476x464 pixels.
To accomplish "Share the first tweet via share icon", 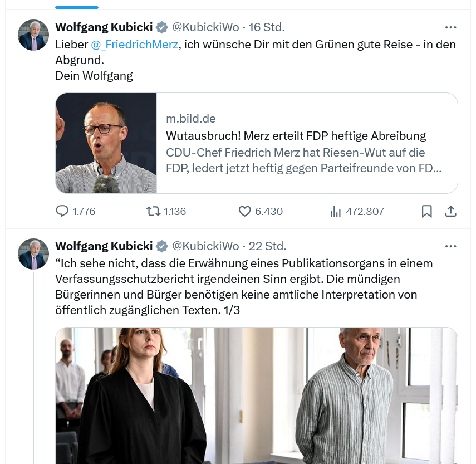I will click(x=451, y=212).
